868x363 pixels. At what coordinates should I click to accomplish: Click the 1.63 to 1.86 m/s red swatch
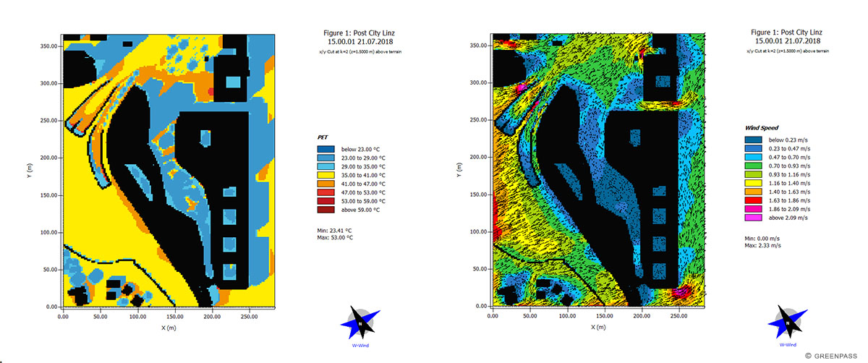coord(754,200)
